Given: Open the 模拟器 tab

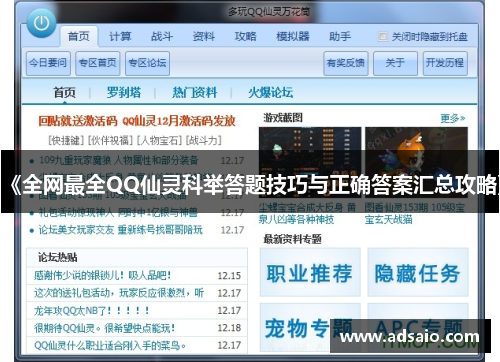Looking at the screenshot, I should [x=293, y=36].
